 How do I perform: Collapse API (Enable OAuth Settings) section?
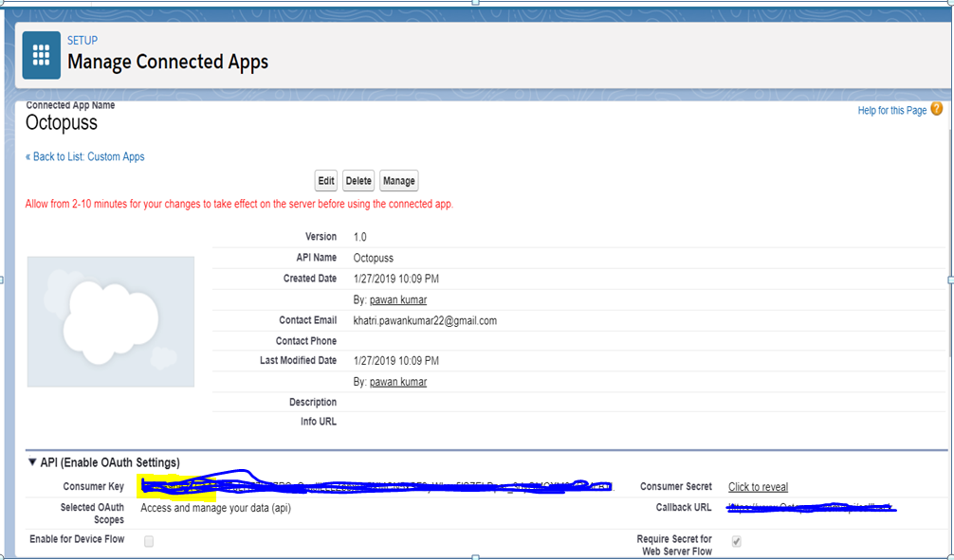tap(33, 462)
